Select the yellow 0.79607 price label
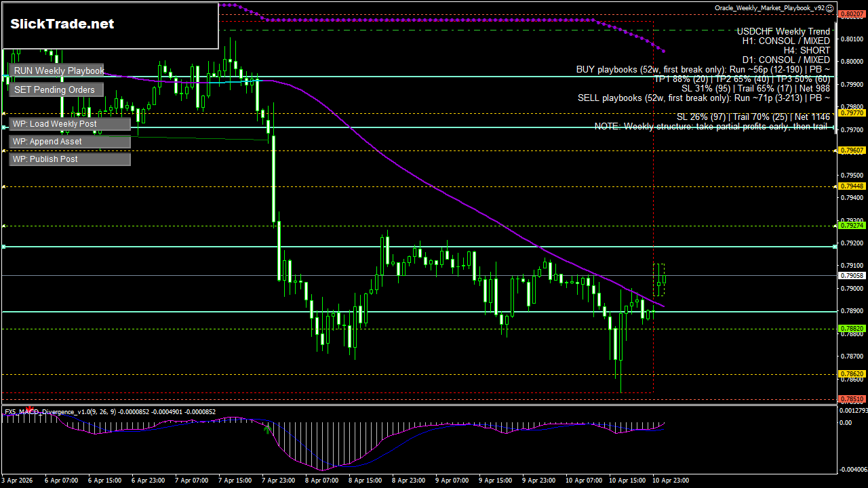Screen dimensions: 868x488 852,150
